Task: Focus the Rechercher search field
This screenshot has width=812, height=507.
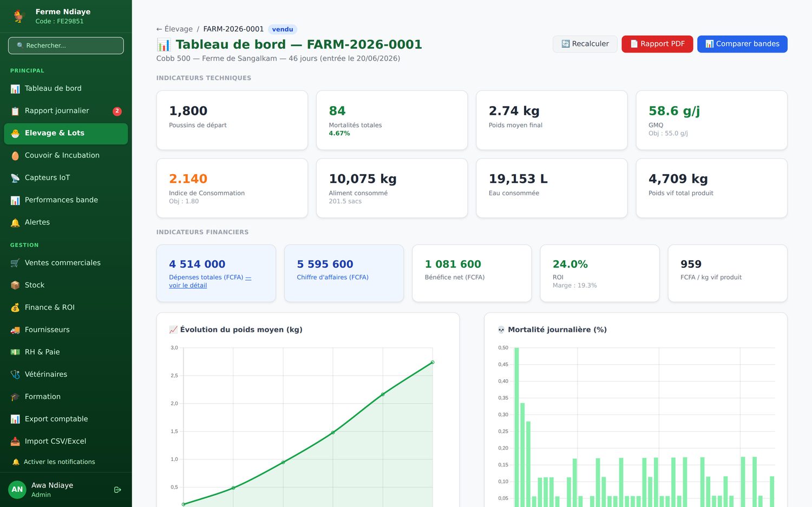Action: (66, 45)
